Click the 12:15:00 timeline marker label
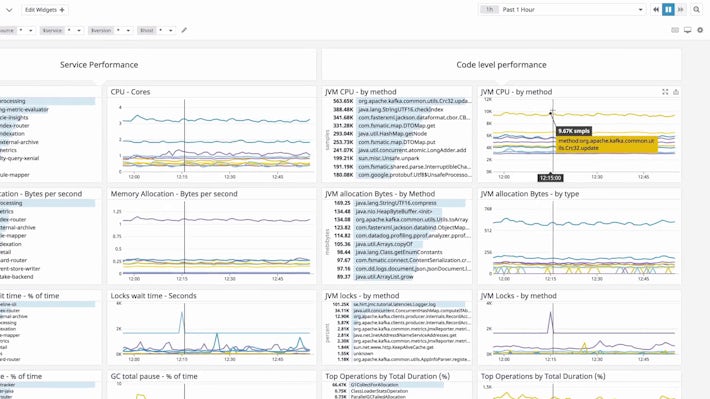 point(550,178)
